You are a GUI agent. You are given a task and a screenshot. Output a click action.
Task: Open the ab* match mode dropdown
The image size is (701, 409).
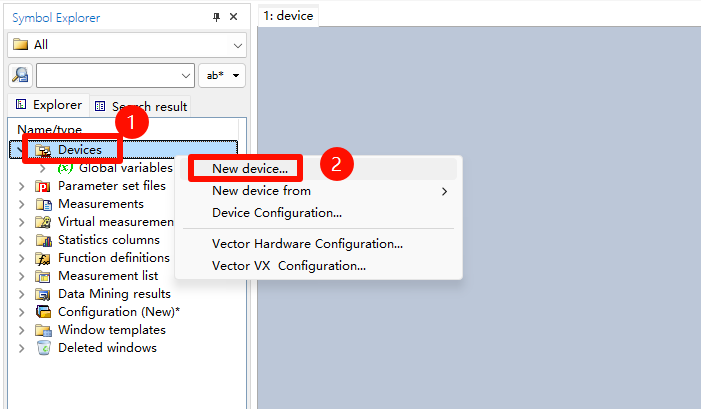[x=222, y=76]
